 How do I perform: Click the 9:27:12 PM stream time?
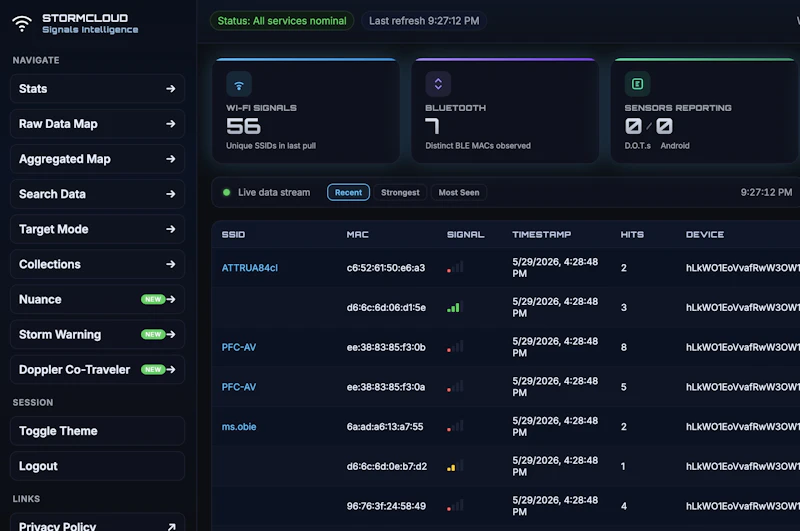tap(766, 192)
